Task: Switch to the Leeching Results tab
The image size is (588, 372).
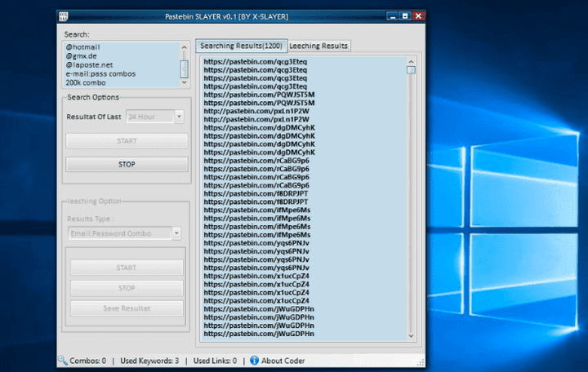Action: pos(318,46)
